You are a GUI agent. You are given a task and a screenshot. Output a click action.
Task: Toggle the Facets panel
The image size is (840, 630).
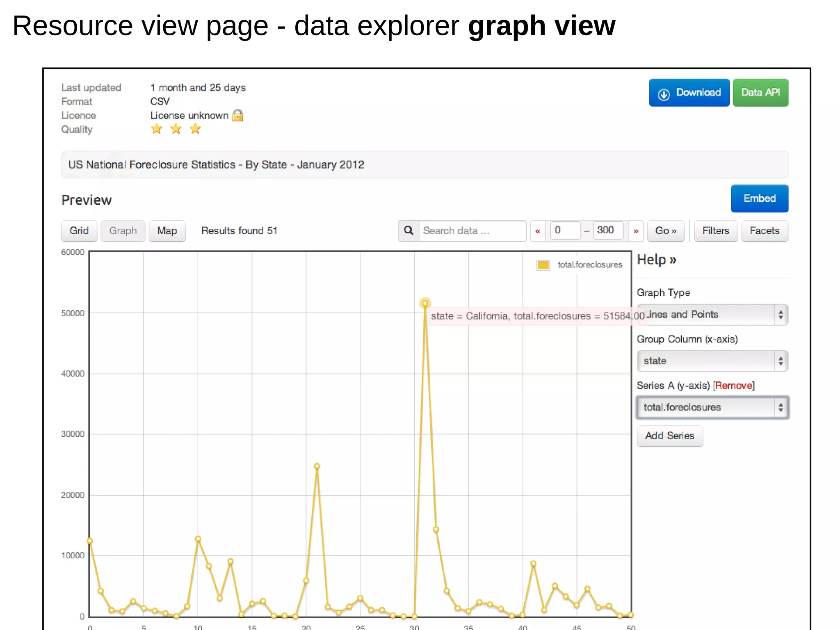764,231
